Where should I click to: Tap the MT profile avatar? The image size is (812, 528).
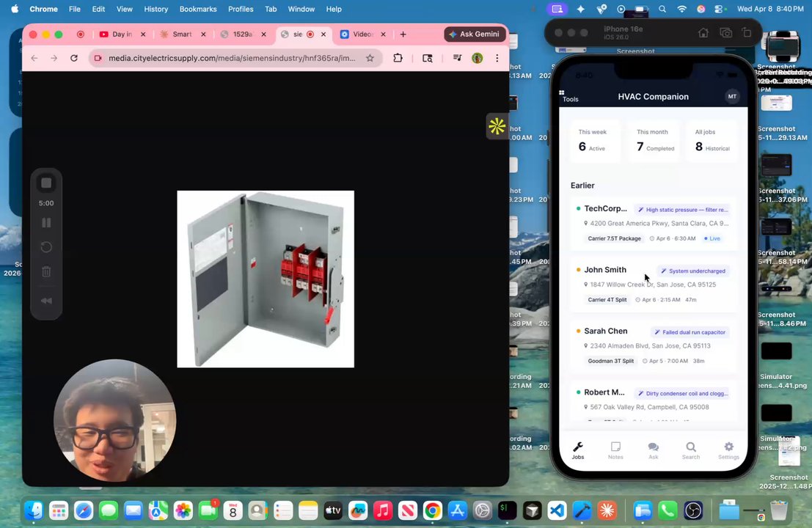click(732, 96)
